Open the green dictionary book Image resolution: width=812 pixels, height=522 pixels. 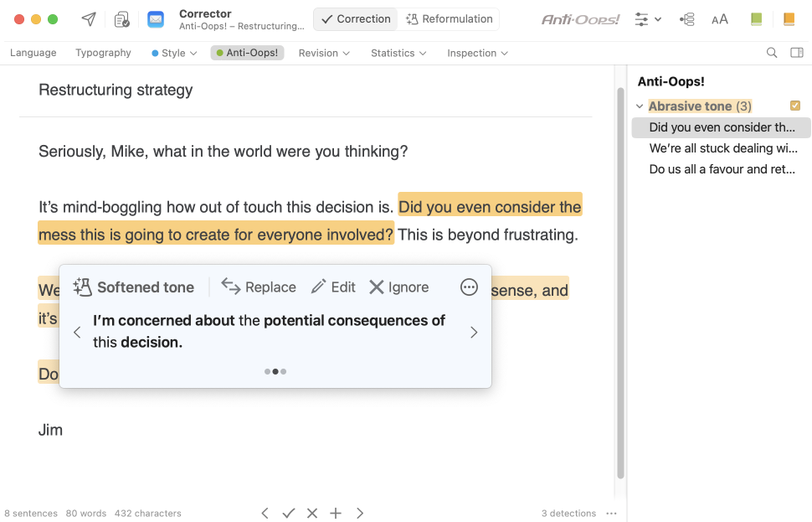click(x=756, y=19)
